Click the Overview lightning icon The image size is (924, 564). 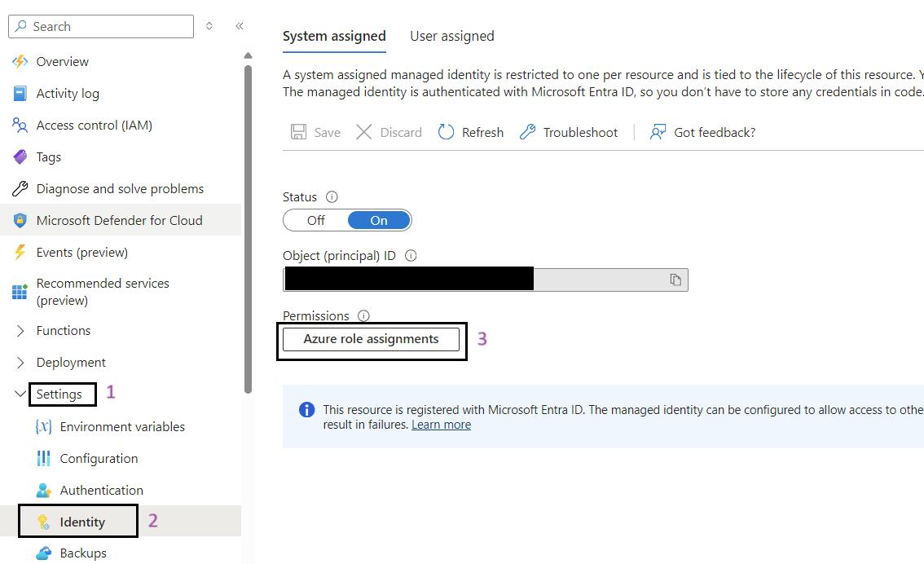tap(20, 62)
